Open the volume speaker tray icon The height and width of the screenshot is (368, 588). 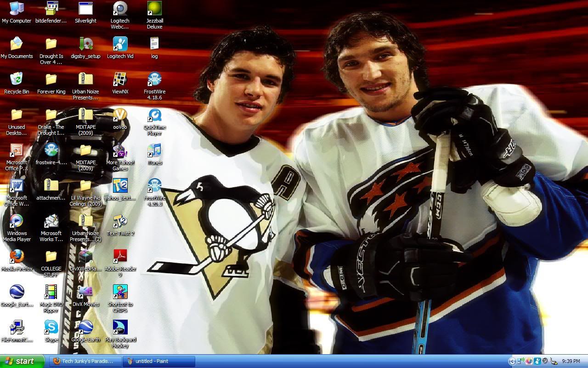(545, 361)
